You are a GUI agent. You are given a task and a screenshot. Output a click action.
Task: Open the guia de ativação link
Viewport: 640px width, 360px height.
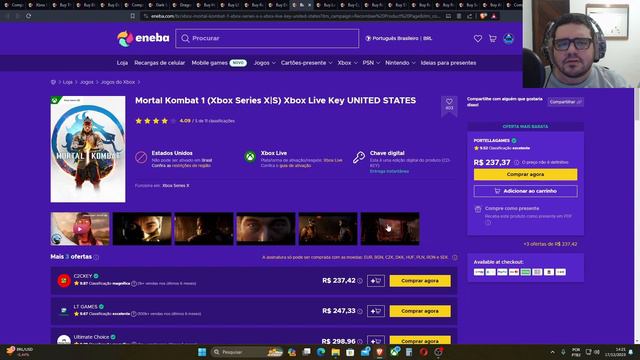pyautogui.click(x=295, y=166)
